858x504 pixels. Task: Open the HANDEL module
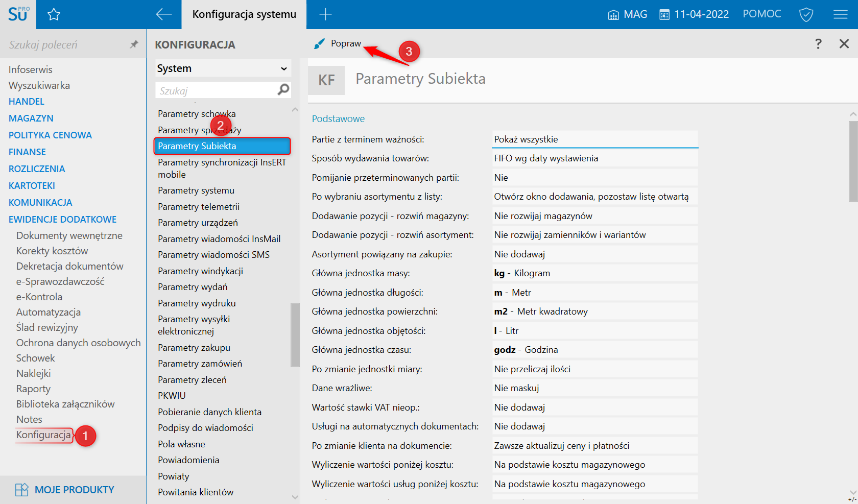(27, 102)
